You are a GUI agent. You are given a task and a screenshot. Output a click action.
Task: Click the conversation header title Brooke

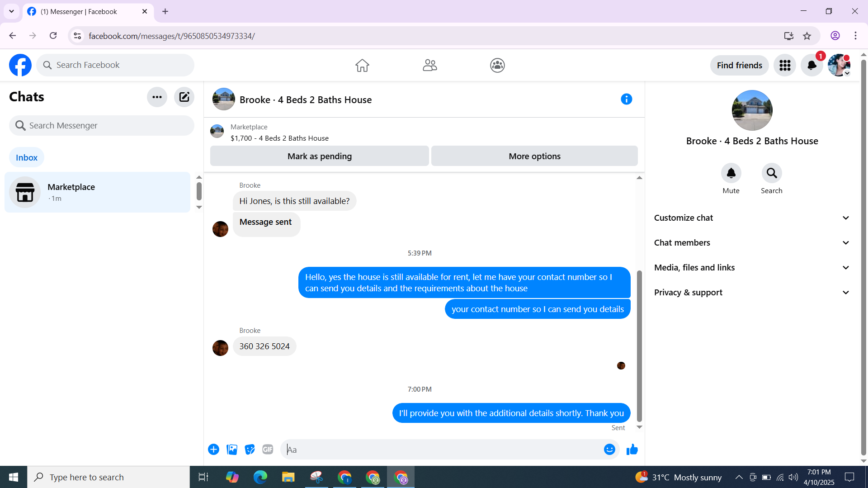point(306,100)
